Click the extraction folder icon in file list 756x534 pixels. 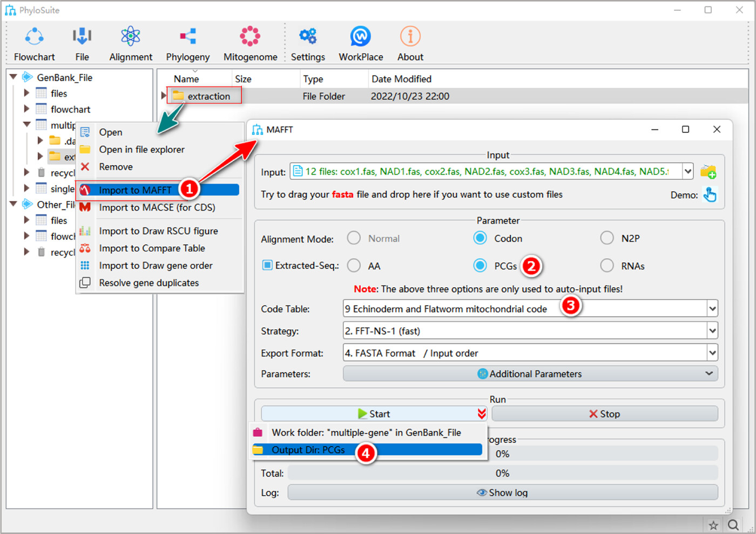(178, 96)
